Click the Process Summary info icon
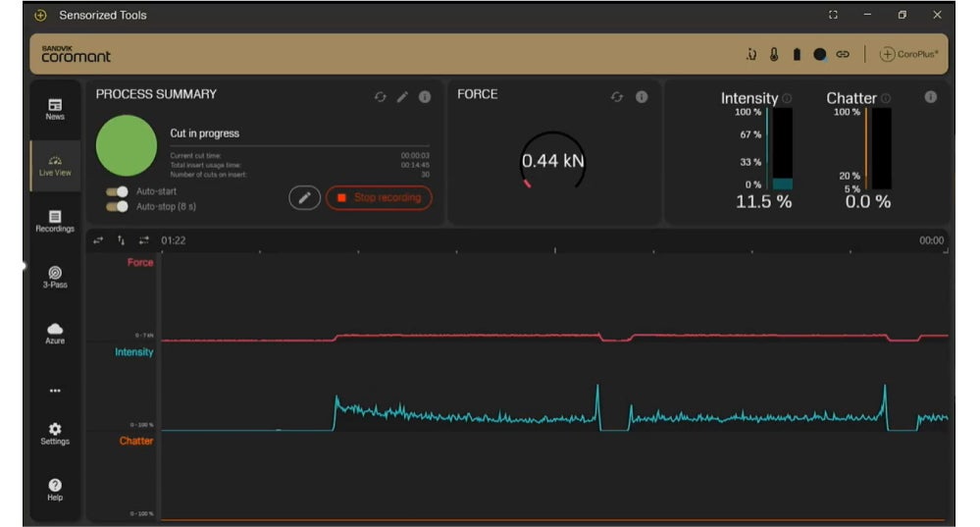The width and height of the screenshot is (980, 527). tap(425, 97)
